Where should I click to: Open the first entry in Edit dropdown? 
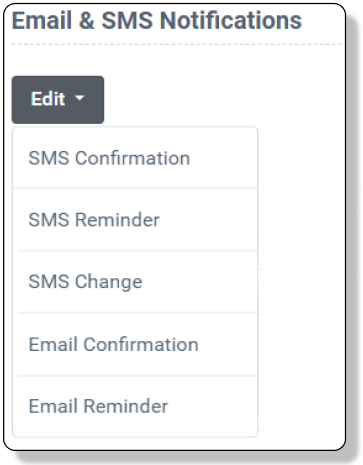[135, 158]
